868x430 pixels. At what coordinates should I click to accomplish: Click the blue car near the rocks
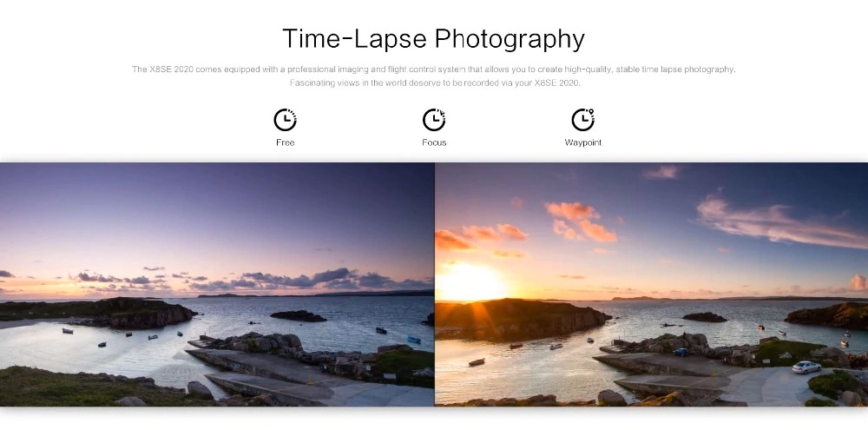681,352
